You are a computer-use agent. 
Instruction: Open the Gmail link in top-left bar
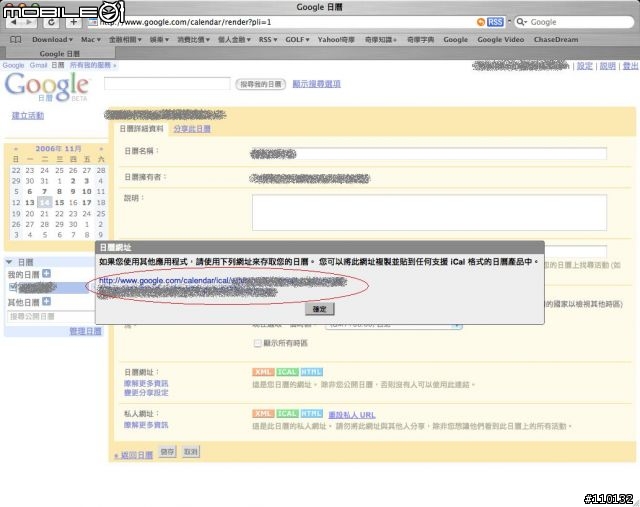pos(38,65)
